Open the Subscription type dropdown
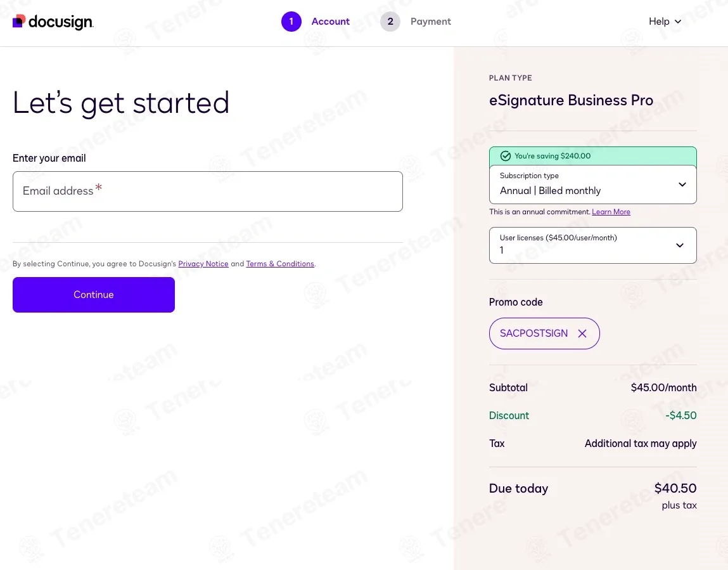This screenshot has height=570, width=728. 593,185
